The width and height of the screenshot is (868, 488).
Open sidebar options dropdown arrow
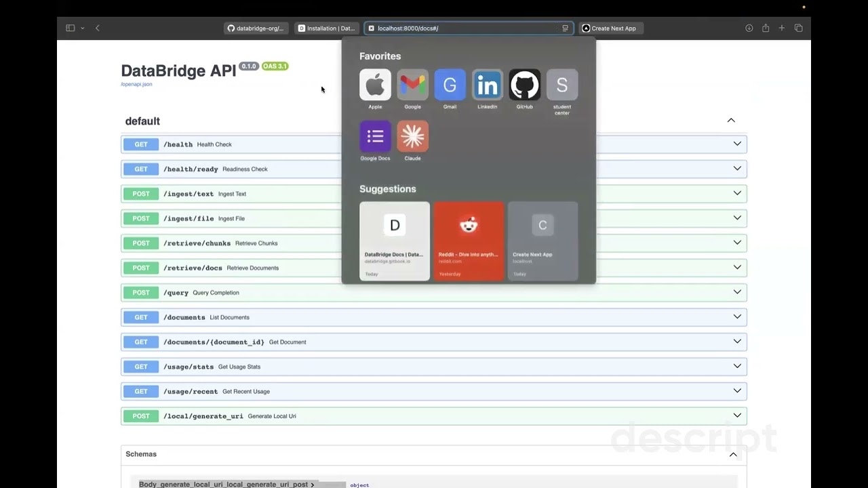point(83,28)
